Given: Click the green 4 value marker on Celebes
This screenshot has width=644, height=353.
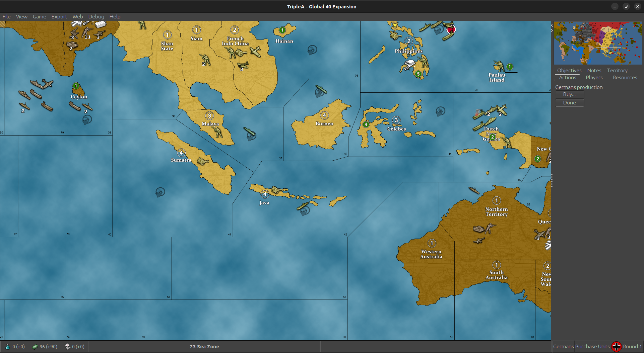Looking at the screenshot, I should 366,124.
